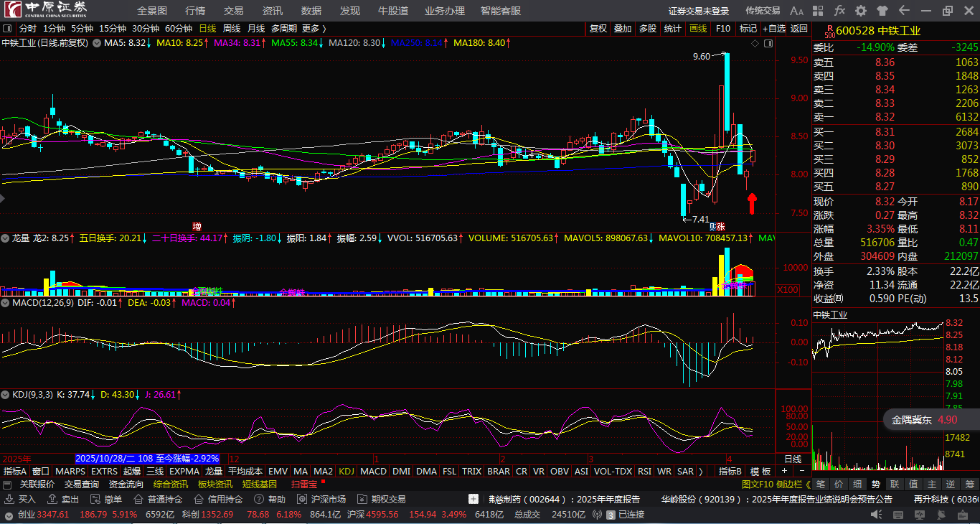Image resolution: width=980 pixels, height=524 pixels.
Task: Open the 多周期 multi-period selector
Action: tap(283, 29)
